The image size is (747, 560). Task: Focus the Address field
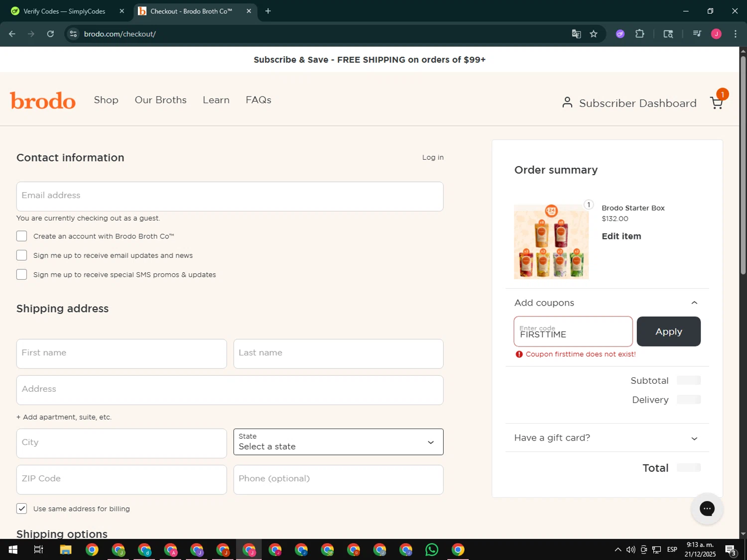230,390
